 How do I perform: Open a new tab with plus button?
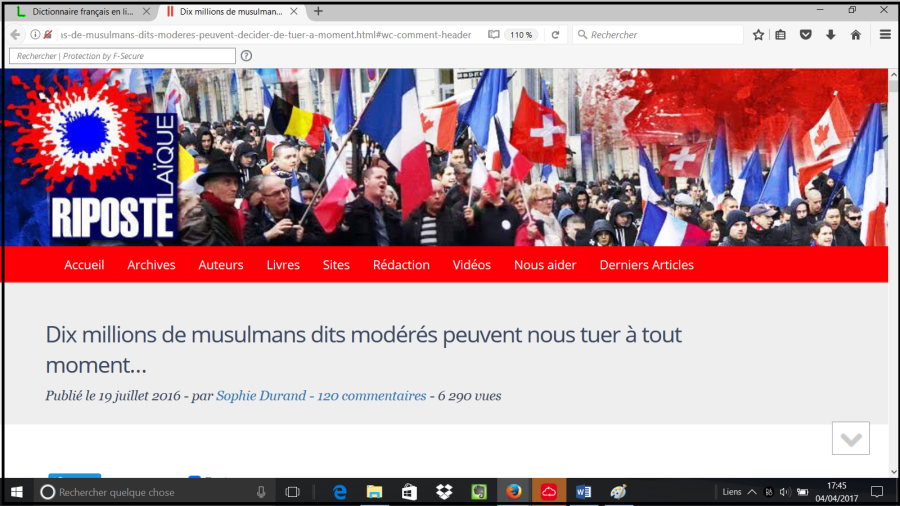pos(319,12)
